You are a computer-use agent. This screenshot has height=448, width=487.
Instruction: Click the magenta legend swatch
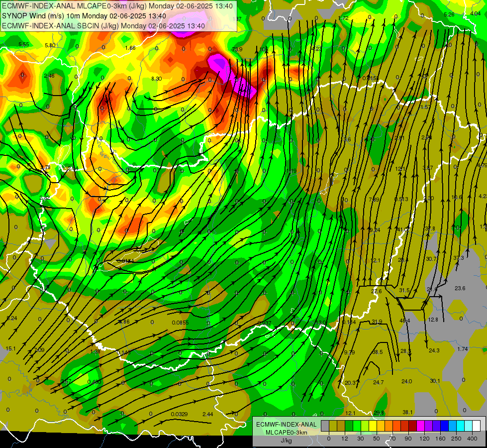[420, 426]
